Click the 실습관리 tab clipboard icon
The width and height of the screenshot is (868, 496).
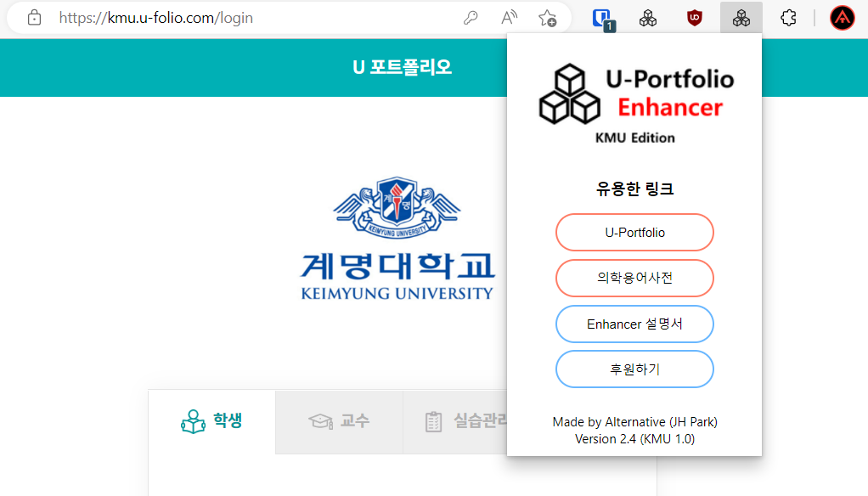433,422
